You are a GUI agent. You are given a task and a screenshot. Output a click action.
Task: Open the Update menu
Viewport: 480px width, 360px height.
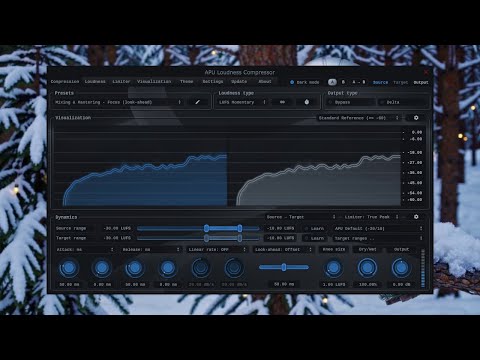click(x=239, y=82)
